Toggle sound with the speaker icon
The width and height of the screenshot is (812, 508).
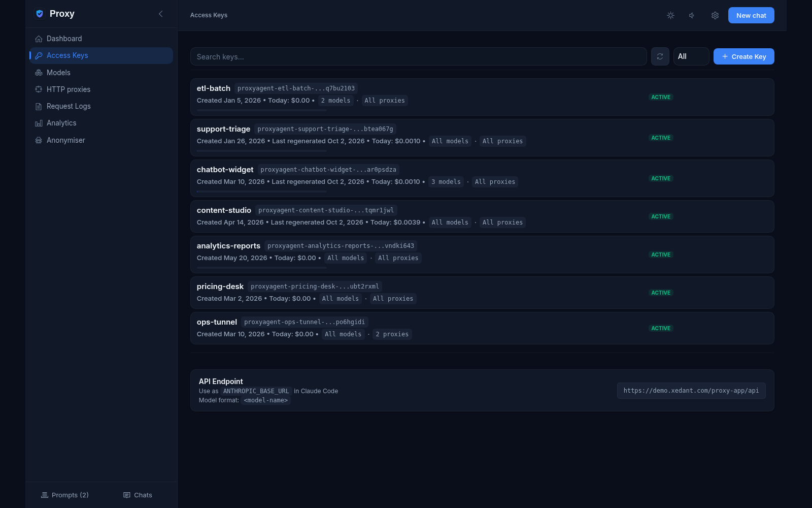692,15
